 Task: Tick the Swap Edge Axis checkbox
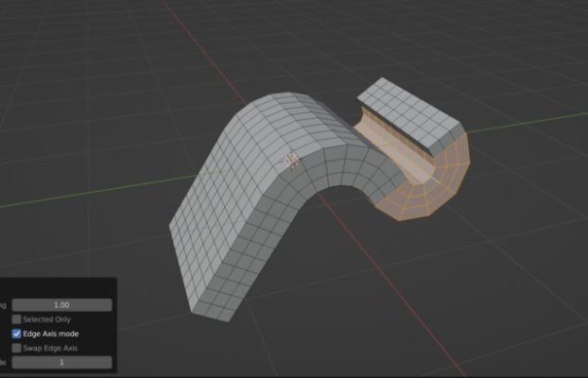tap(16, 348)
